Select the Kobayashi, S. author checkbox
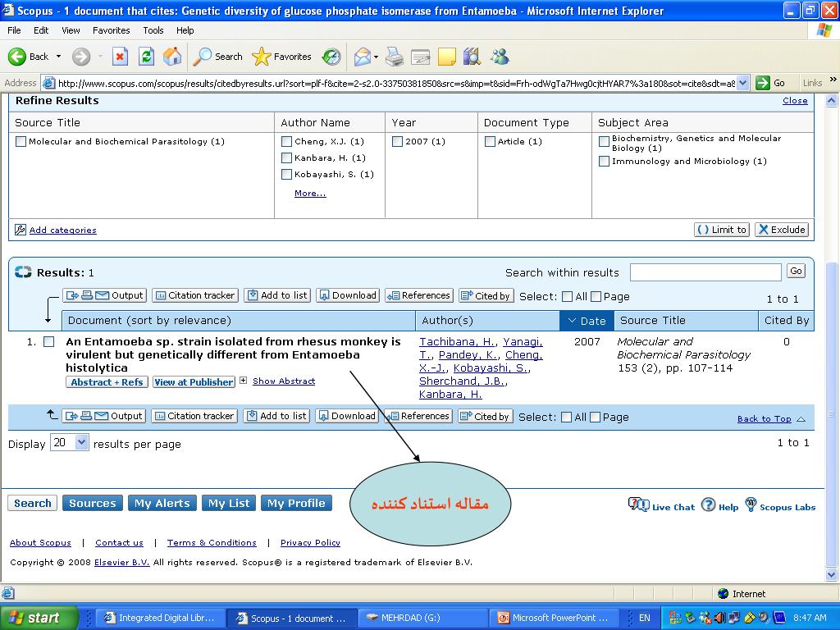Image resolution: width=840 pixels, height=630 pixels. tap(286, 174)
